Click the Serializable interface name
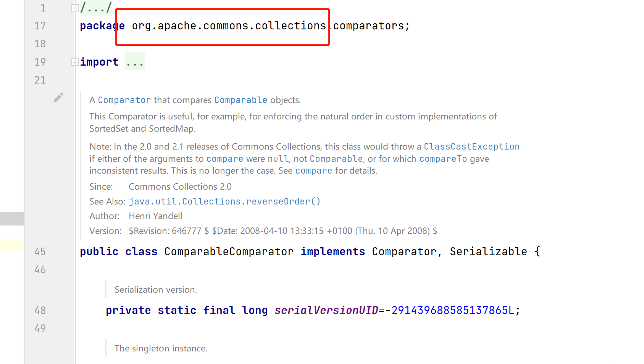Image resolution: width=644 pixels, height=364 pixels. [488, 252]
